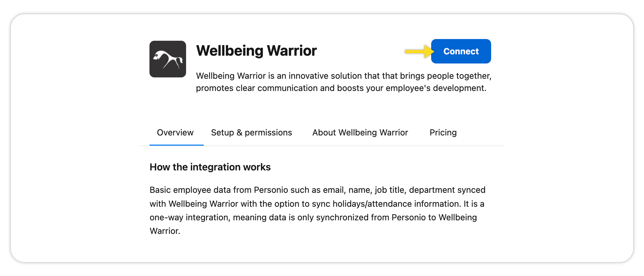Click the Wellbeing Warrior page title
This screenshot has width=644, height=276.
[x=256, y=51]
